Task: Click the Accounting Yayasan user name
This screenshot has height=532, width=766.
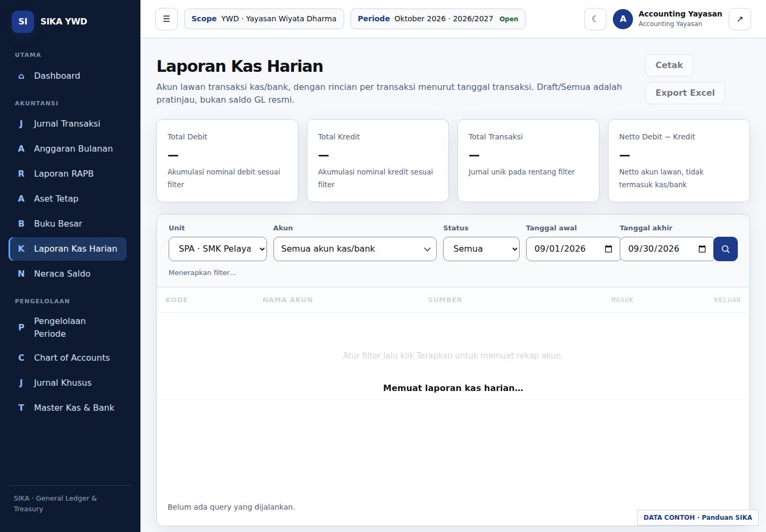Action: coord(680,14)
